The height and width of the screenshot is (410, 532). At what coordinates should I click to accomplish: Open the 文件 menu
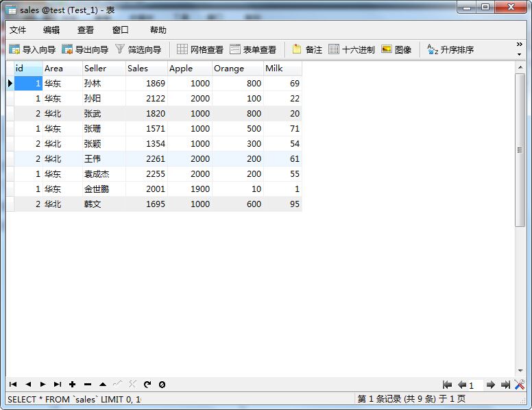[18, 30]
